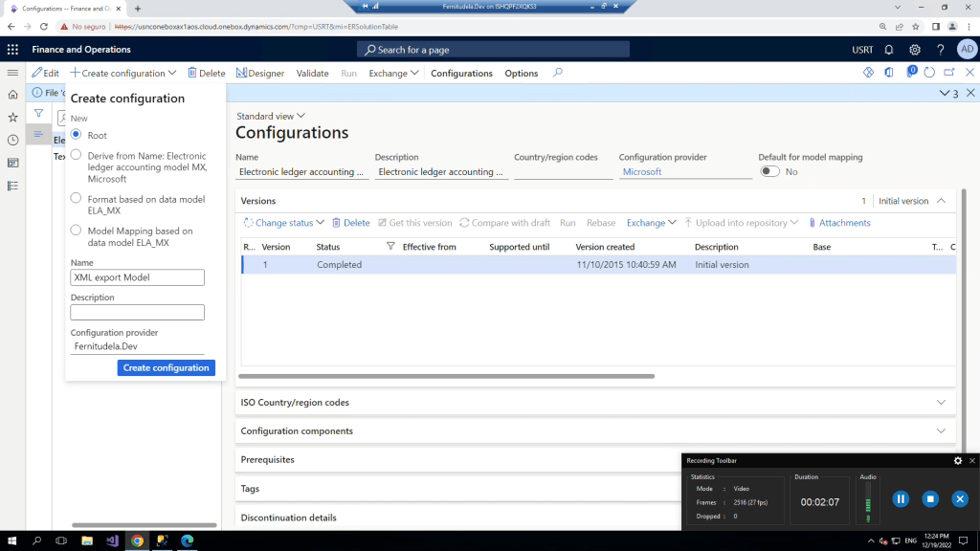Pause the recording in Recording Toolbar

tap(900, 498)
